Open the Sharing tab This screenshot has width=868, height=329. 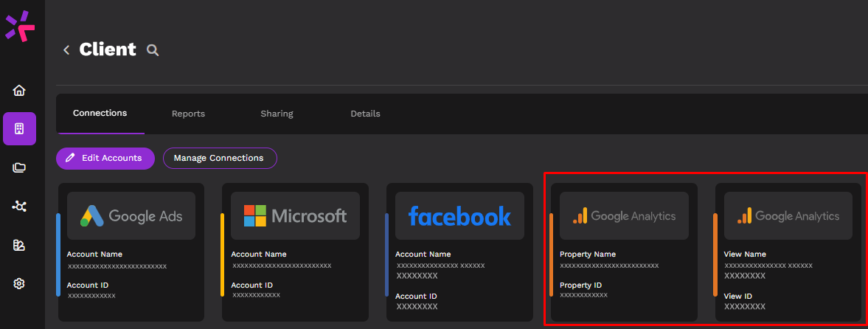coord(277,114)
